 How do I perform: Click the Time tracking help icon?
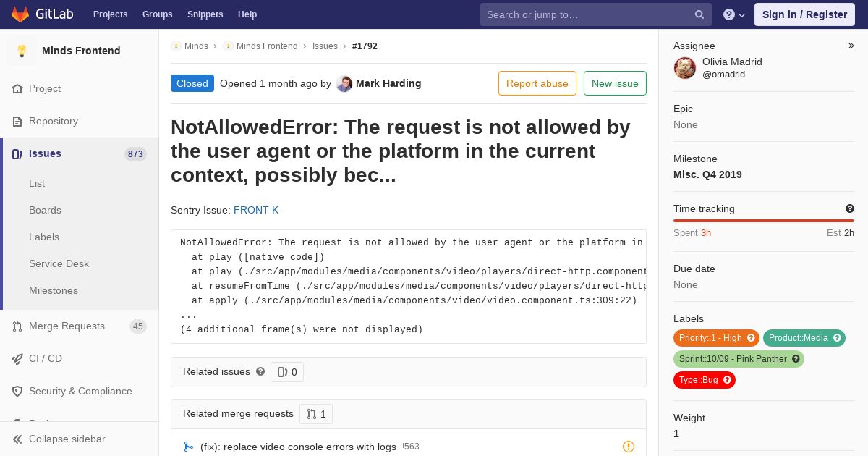850,208
